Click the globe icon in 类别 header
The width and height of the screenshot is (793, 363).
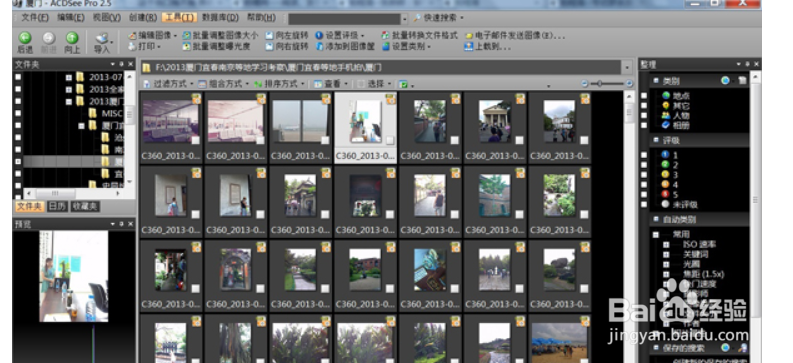[x=725, y=80]
